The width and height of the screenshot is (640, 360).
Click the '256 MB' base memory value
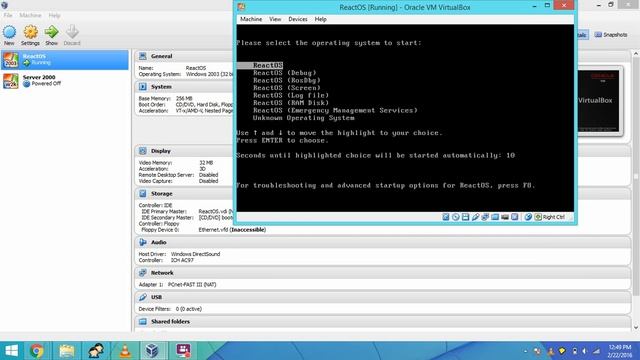coord(184,99)
